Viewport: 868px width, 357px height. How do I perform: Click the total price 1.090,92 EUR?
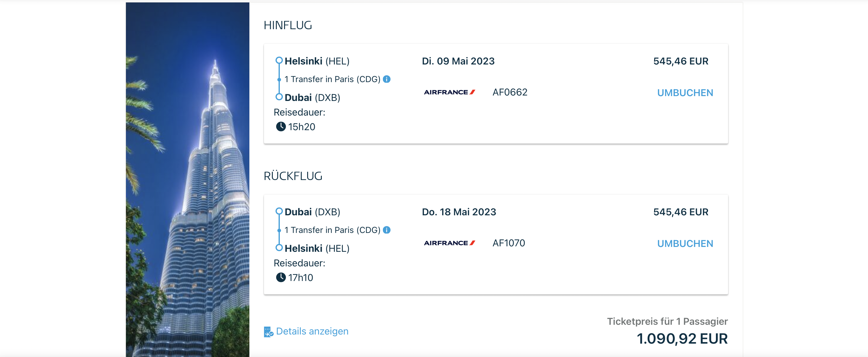tap(682, 338)
